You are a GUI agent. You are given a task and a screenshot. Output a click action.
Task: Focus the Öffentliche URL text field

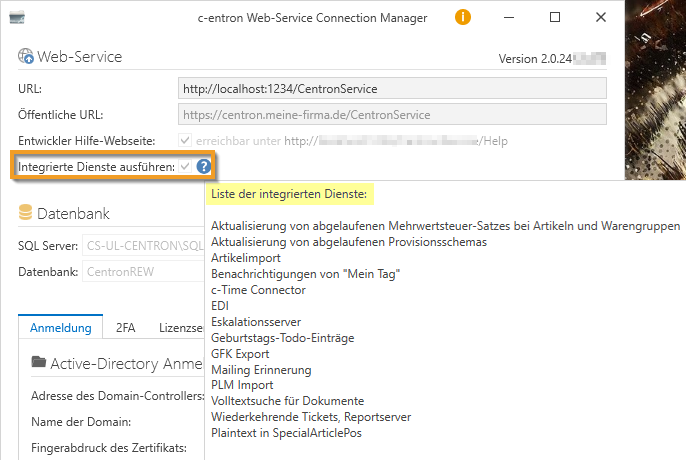point(392,114)
